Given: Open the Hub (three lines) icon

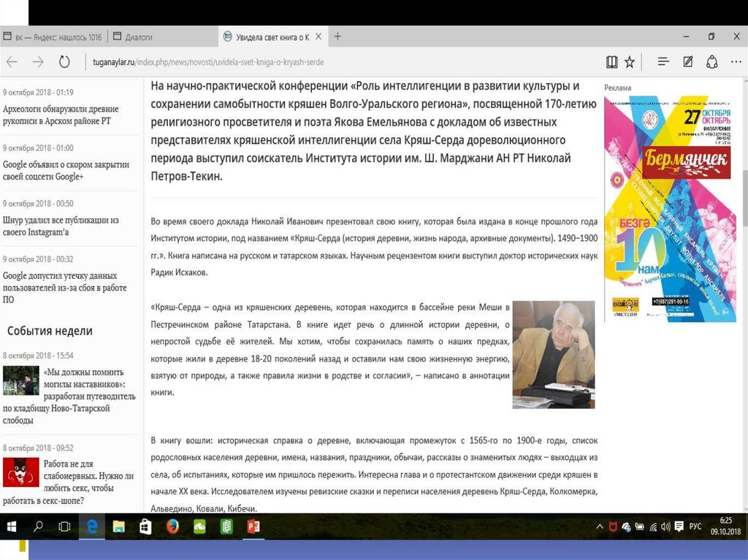Looking at the screenshot, I should click(x=663, y=62).
